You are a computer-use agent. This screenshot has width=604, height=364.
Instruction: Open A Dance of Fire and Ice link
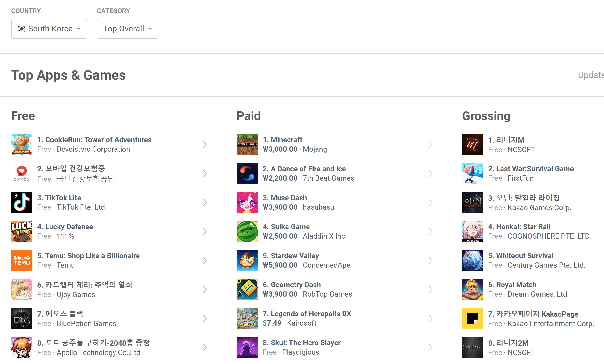[304, 169]
